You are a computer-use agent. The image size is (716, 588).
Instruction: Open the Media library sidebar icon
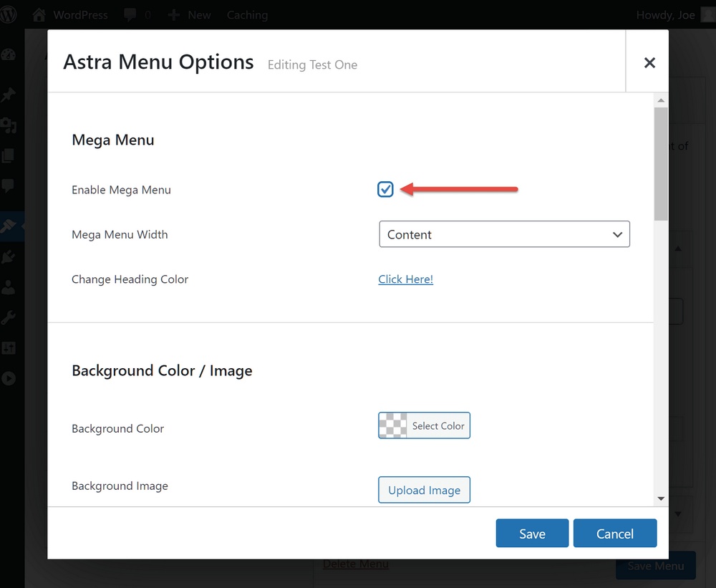point(9,126)
